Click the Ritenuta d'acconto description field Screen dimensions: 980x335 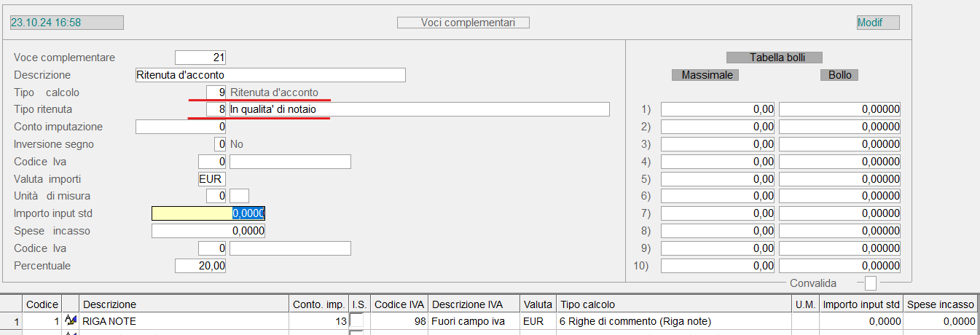(270, 75)
